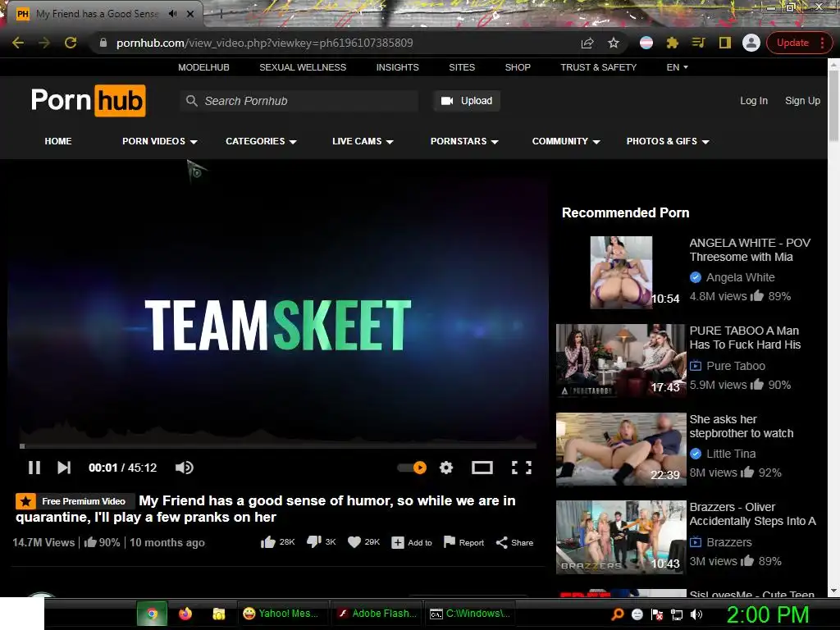This screenshot has height=630, width=840.
Task: Mute the tab via speaker icon
Action: (172, 14)
